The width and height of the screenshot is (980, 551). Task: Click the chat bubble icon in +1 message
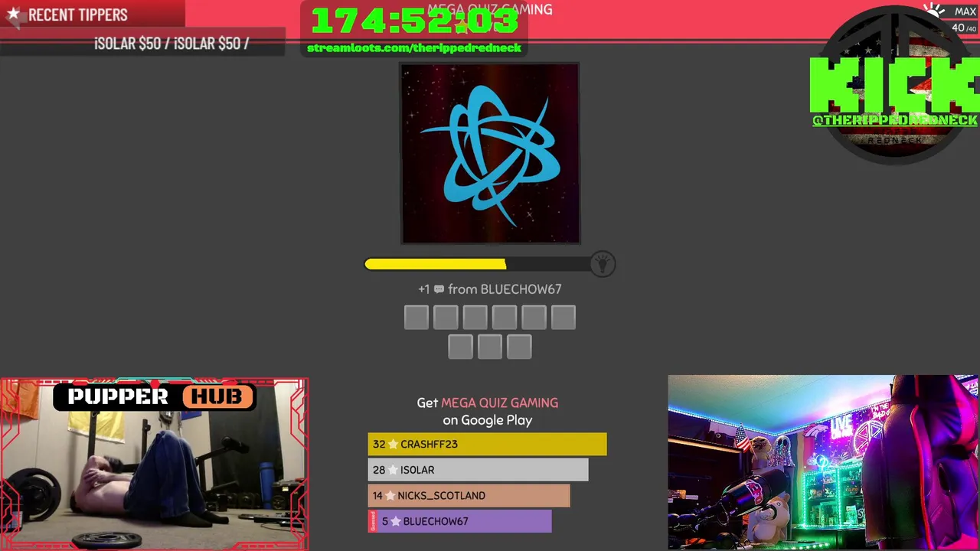pos(439,289)
